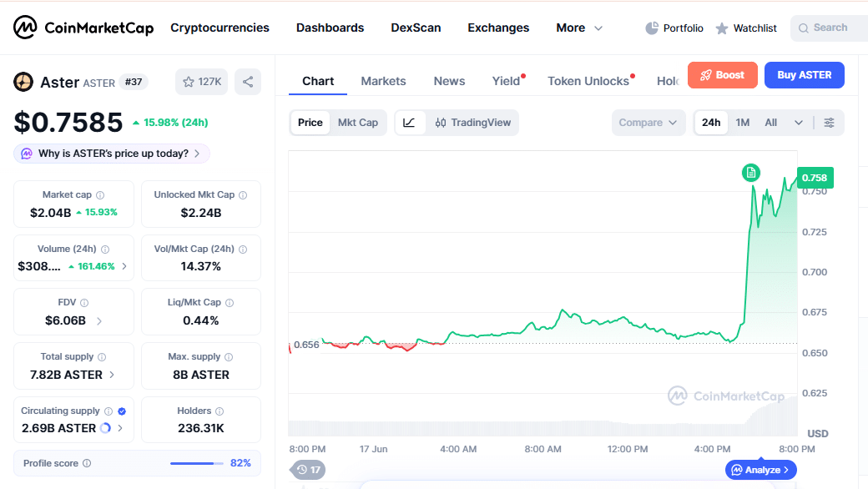This screenshot has width=868, height=489.
Task: Click the Buy ASTER button
Action: [805, 75]
